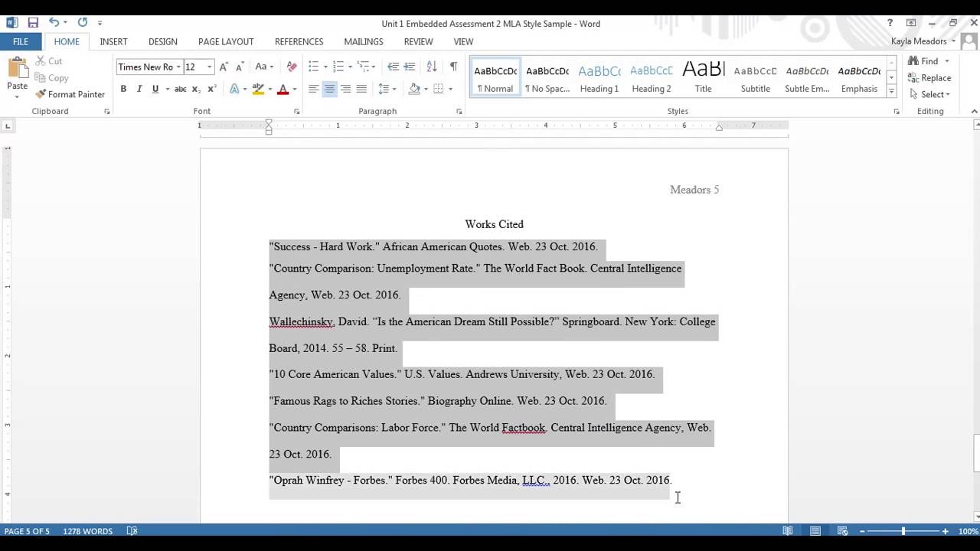
Task: Undo the last action
Action: click(x=54, y=23)
